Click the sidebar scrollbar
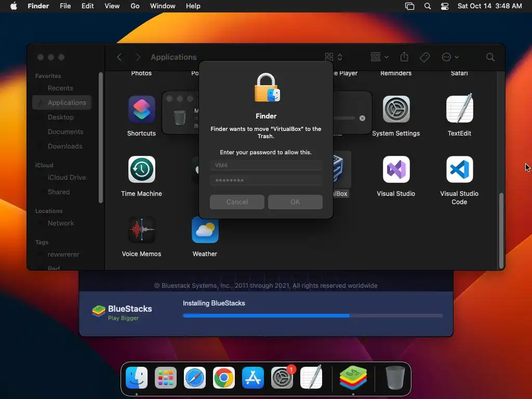Image resolution: width=532 pixels, height=399 pixels. tap(100, 137)
